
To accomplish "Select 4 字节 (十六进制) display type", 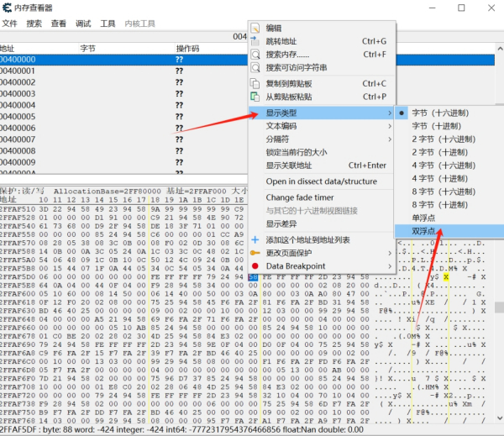I will tap(444, 165).
